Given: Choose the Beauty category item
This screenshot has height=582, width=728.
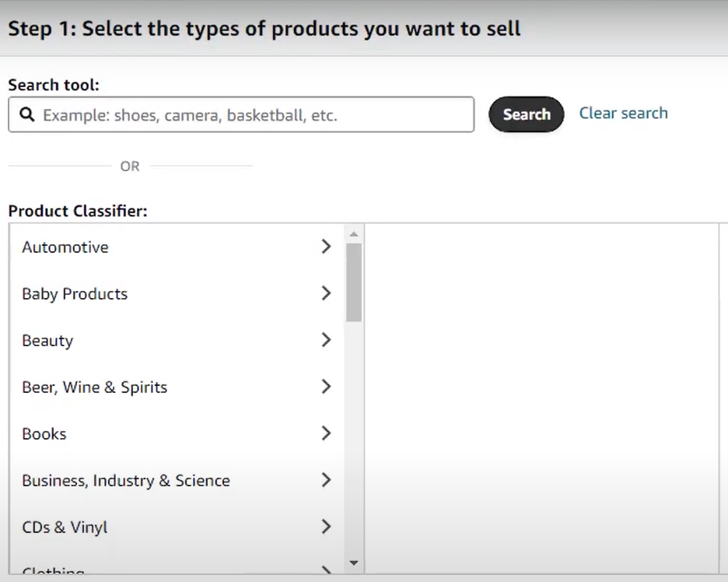Looking at the screenshot, I should (x=47, y=341).
